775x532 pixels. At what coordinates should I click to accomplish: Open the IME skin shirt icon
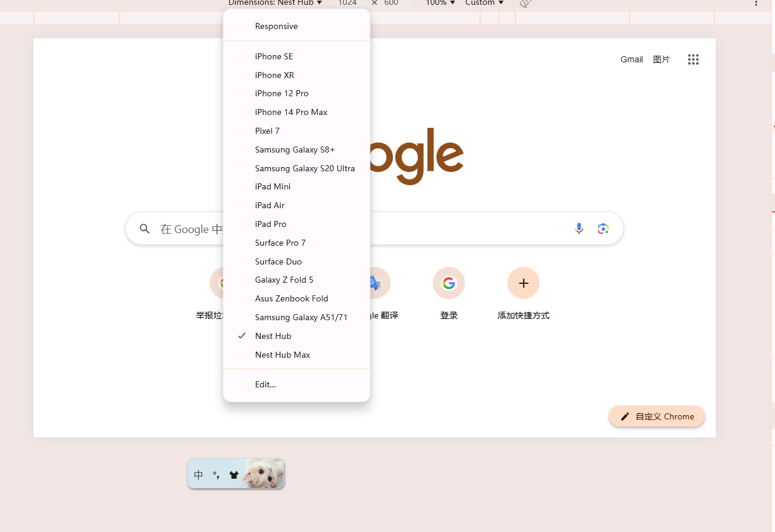234,475
